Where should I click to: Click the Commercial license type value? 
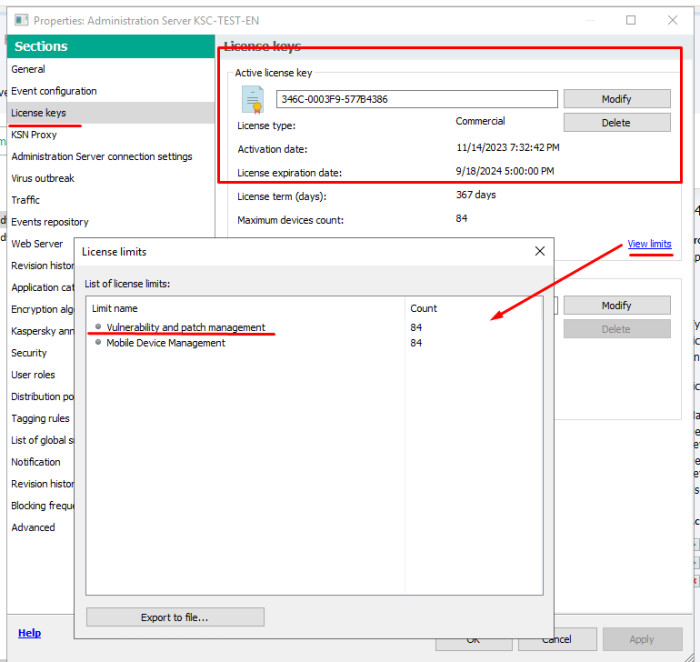[480, 121]
